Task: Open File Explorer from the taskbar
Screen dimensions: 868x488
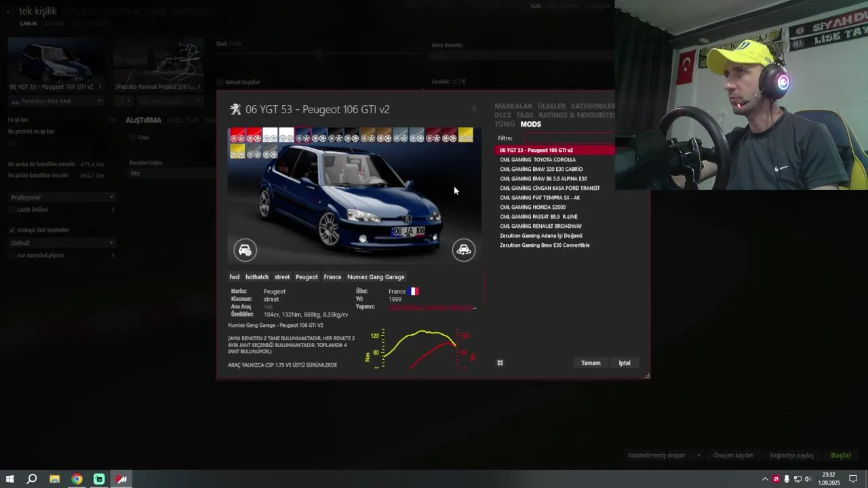Action: (x=54, y=479)
